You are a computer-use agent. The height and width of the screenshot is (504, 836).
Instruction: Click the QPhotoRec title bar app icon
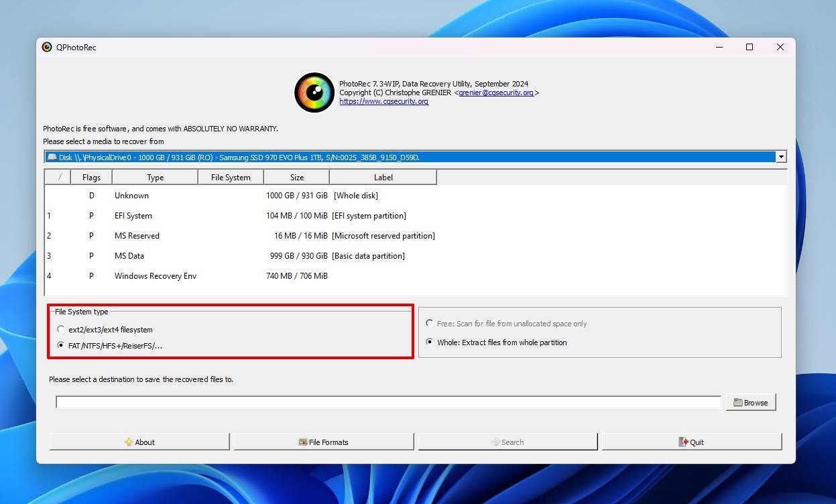(x=47, y=47)
